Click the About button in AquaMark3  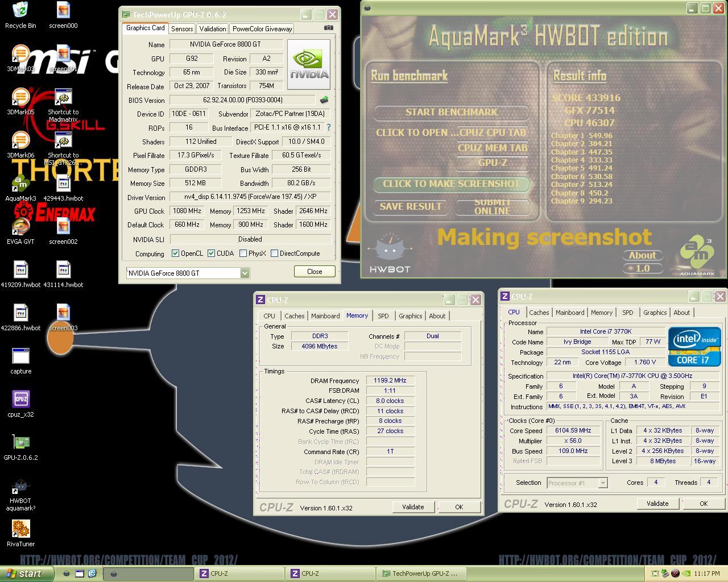pyautogui.click(x=643, y=256)
